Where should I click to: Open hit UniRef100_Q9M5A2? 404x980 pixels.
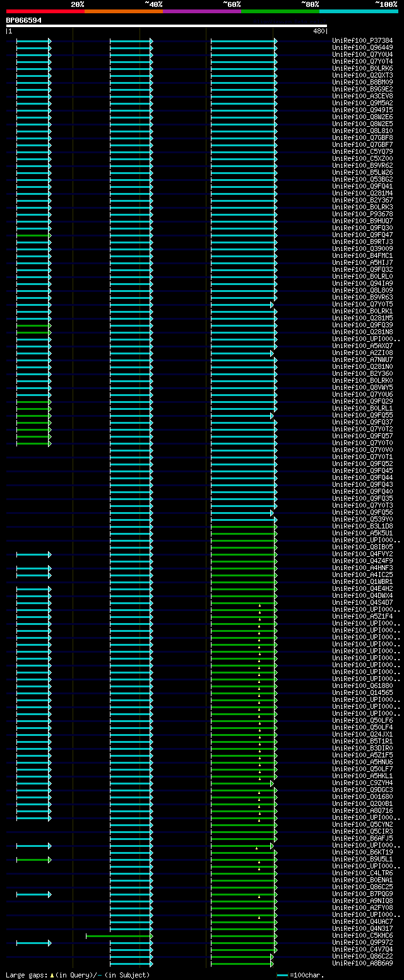click(x=362, y=103)
